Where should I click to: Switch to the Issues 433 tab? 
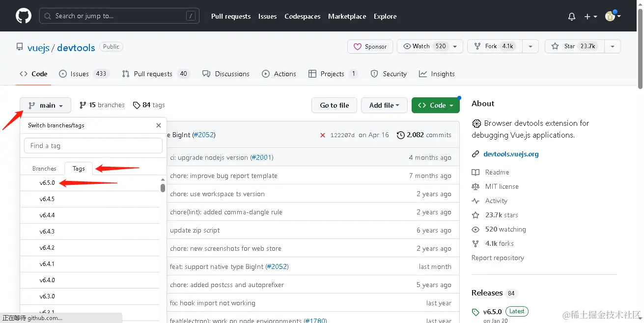coord(84,74)
